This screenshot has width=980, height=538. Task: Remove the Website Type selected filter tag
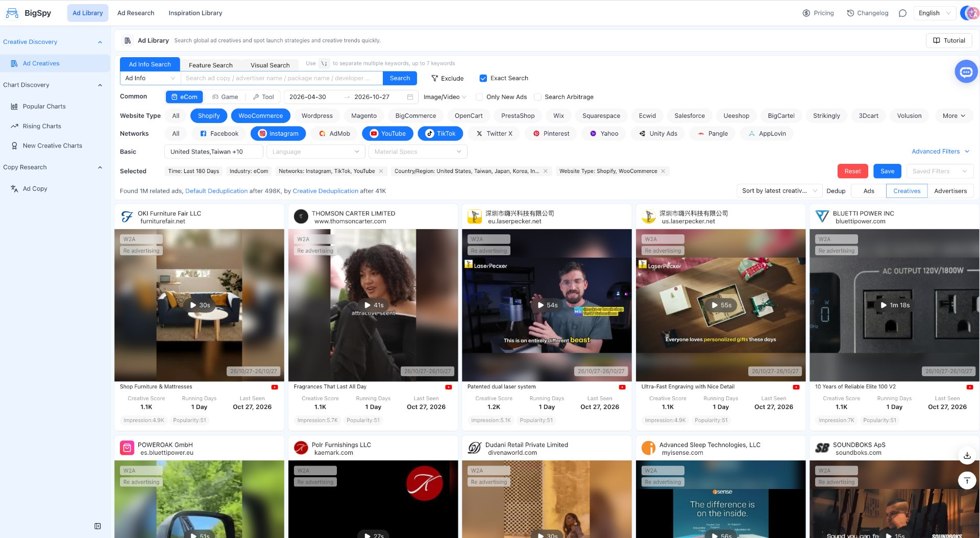point(663,172)
